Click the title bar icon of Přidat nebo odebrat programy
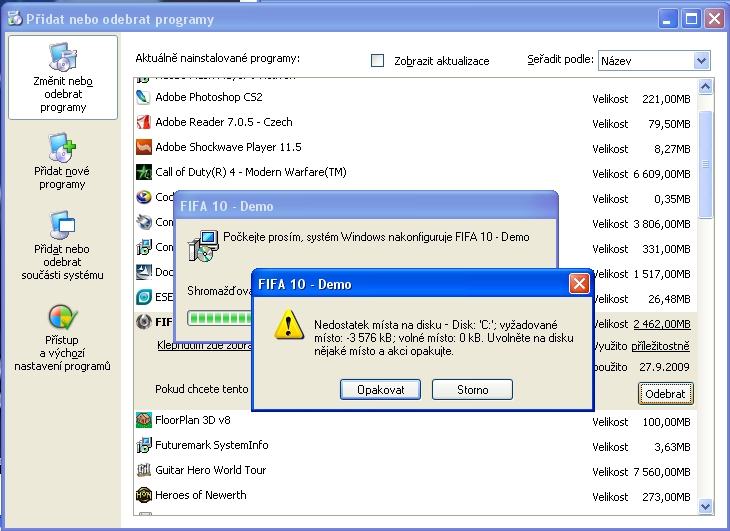730x531 pixels. click(x=15, y=18)
